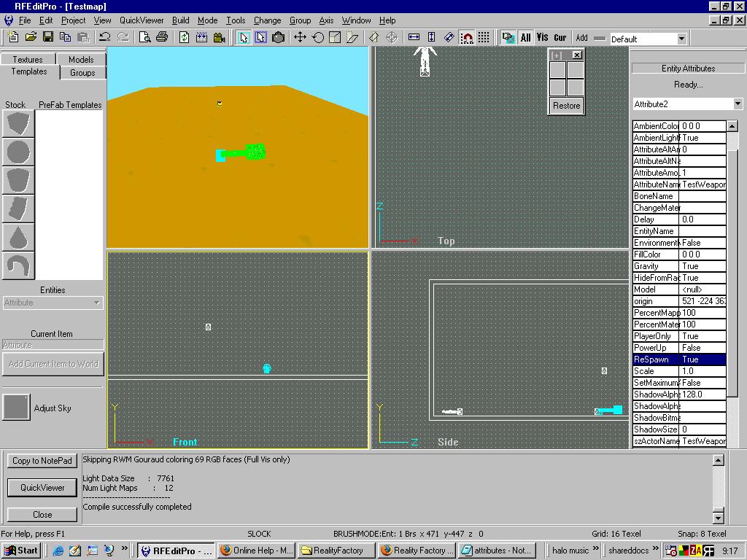Open the Default group dropdown
Viewport: 747px width, 560px height.
(x=681, y=39)
